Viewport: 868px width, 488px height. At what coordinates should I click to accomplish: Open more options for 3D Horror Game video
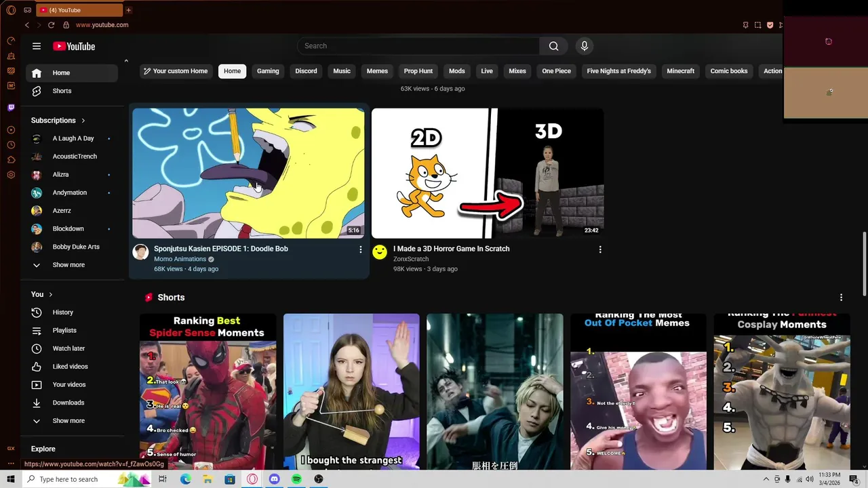[600, 249]
